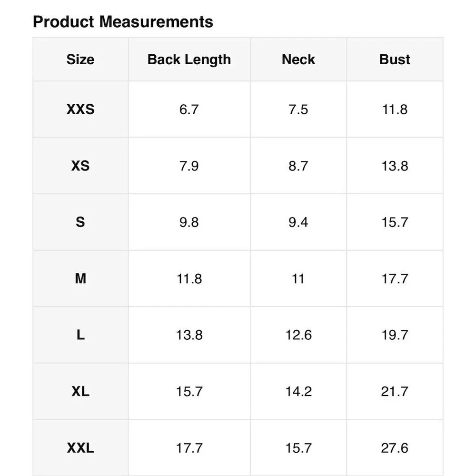Click the XXL size row label
Viewport: 476px width, 476px height.
(x=80, y=448)
